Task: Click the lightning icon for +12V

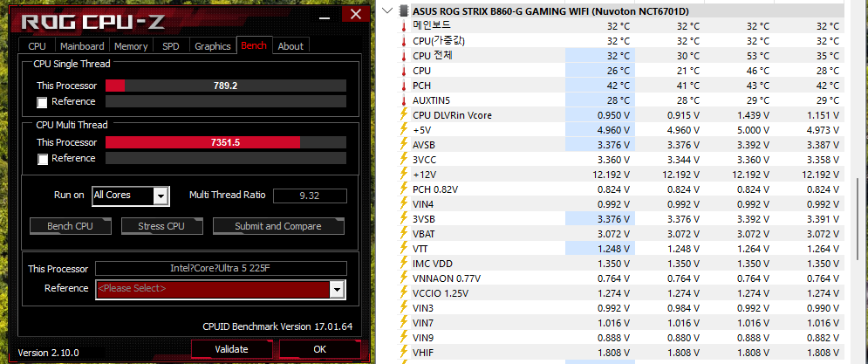Action: [404, 175]
